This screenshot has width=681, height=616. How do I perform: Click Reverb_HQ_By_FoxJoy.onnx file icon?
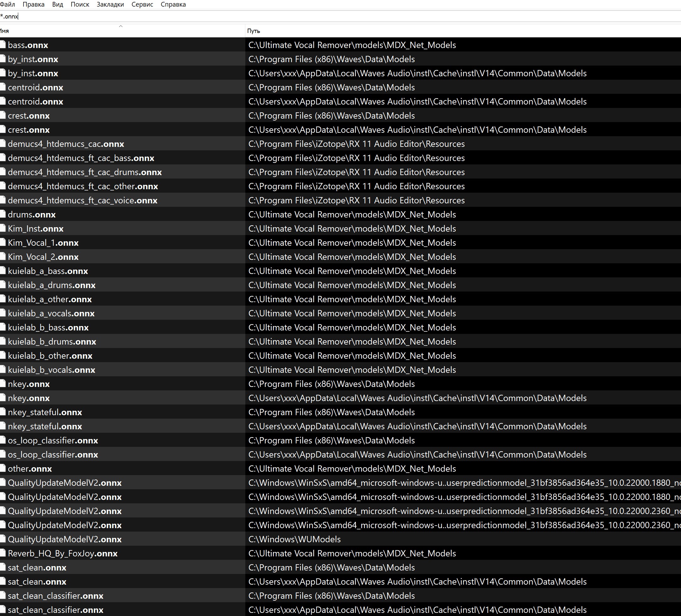3,553
